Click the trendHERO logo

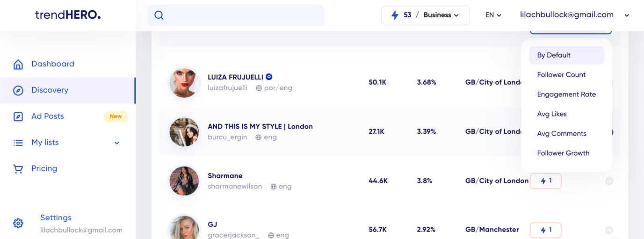pyautogui.click(x=68, y=15)
